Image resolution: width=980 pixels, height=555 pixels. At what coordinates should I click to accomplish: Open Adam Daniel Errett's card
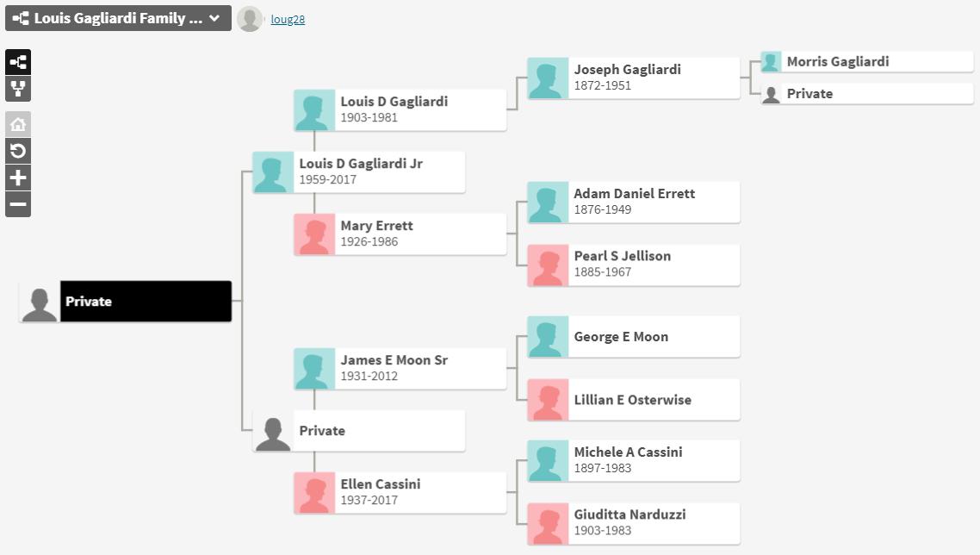click(x=634, y=203)
